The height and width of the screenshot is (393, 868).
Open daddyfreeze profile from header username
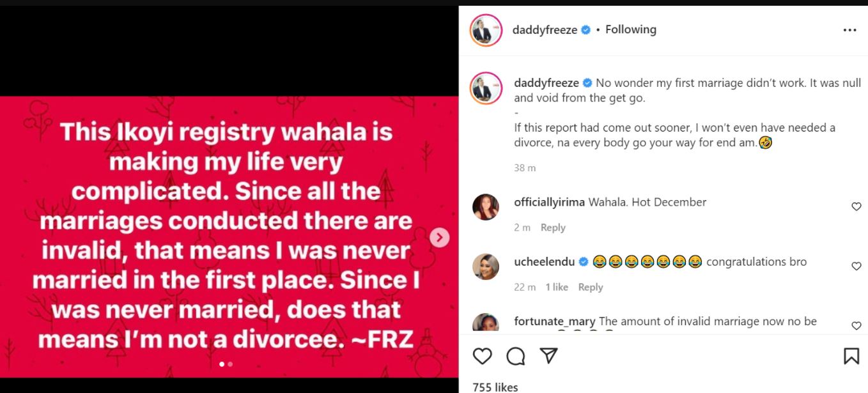point(545,29)
